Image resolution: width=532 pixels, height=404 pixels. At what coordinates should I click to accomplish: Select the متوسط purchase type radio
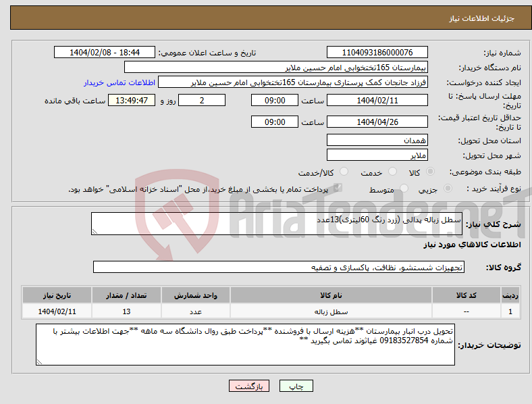404,188
